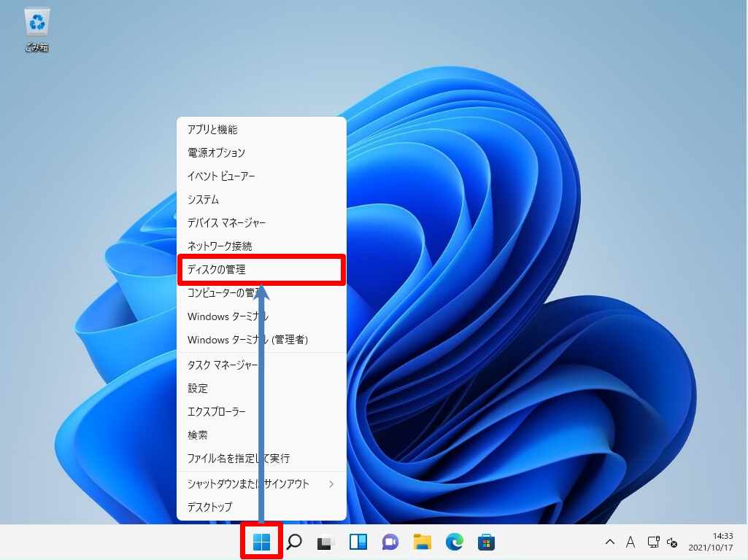Open File Explorer from the taskbar

coord(422,542)
